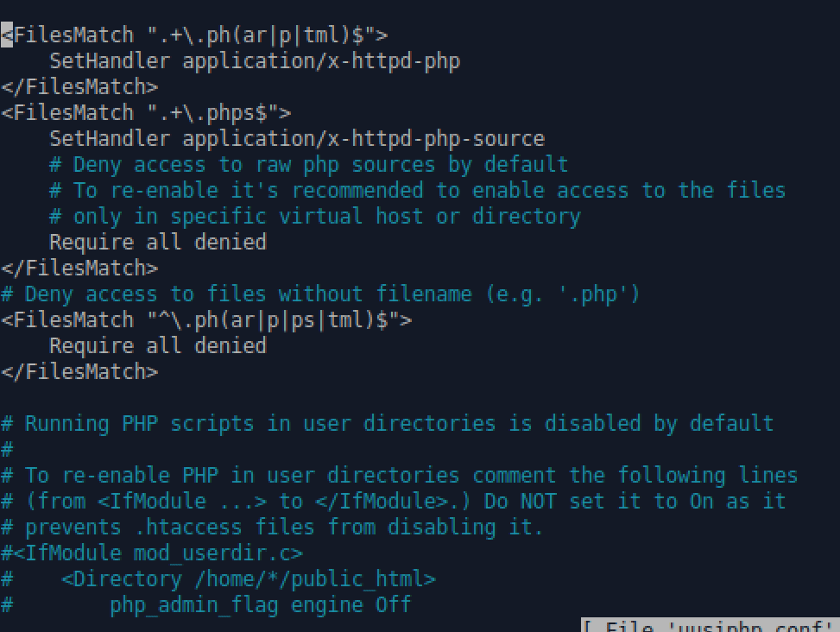Click the "prevents .htaccess files from disabling it" line

click(273, 528)
